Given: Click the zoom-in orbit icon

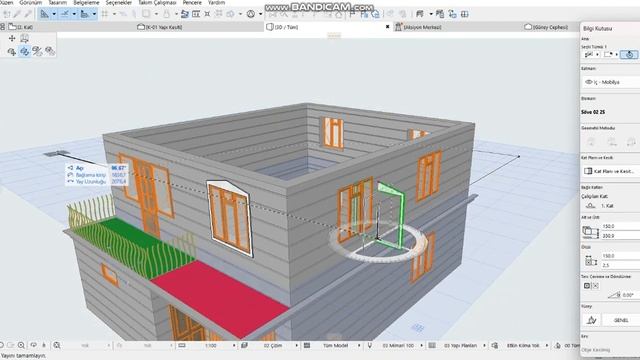Looking at the screenshot, I should 12,51.
